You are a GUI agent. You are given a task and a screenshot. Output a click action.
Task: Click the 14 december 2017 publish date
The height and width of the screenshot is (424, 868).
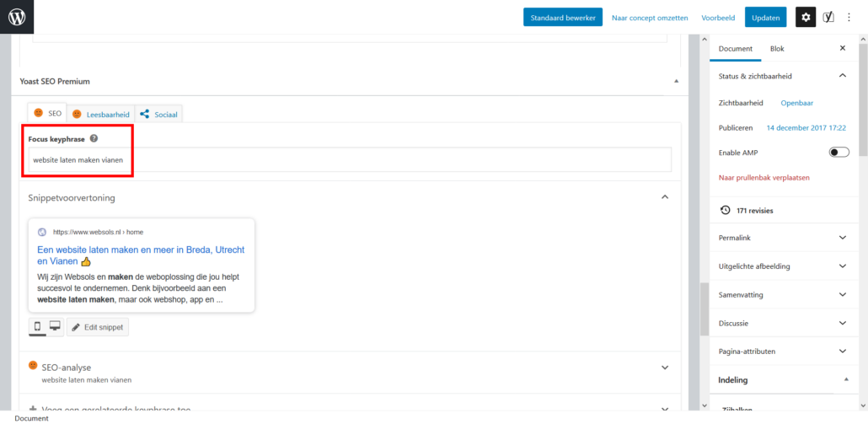[805, 128]
